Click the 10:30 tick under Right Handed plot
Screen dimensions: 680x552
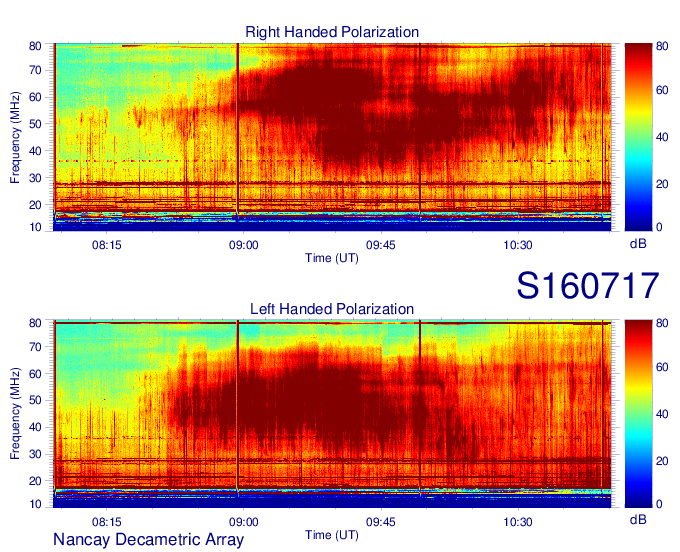click(518, 245)
